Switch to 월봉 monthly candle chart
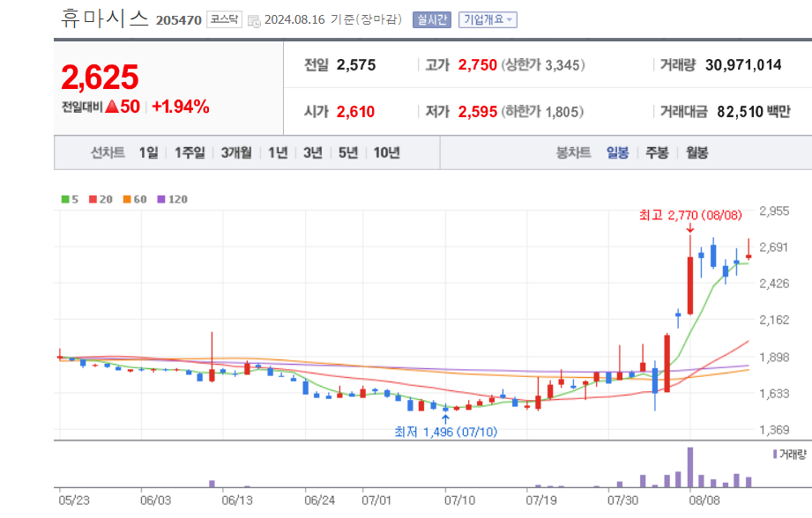This screenshot has height=518, width=812. coord(697,152)
